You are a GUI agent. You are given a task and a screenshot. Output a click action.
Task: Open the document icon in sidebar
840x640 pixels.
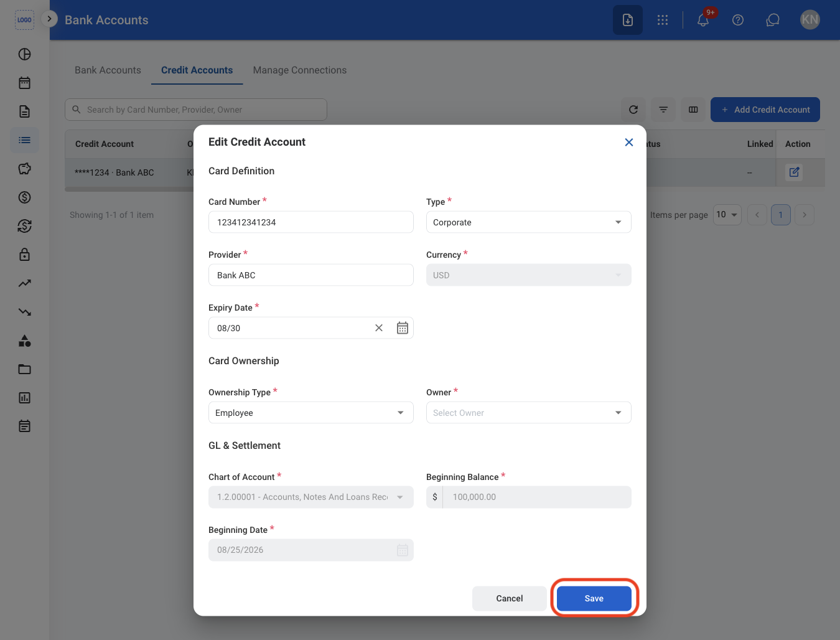(x=24, y=111)
